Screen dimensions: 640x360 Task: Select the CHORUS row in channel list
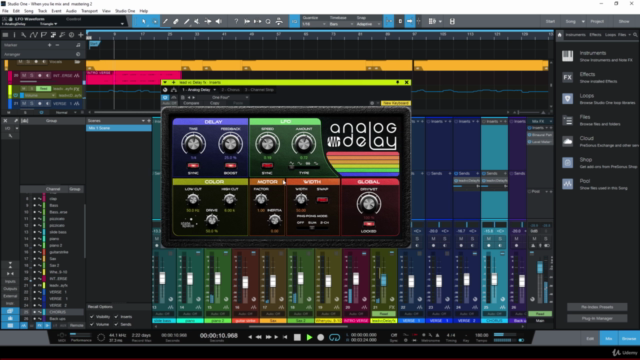52,312
